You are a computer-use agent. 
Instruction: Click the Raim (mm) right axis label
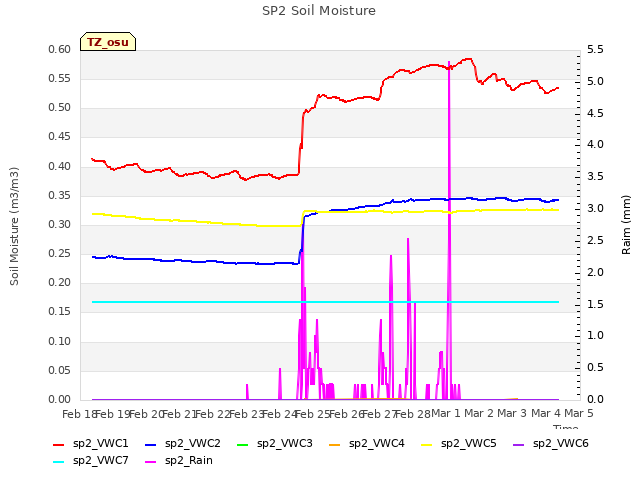tap(626, 225)
